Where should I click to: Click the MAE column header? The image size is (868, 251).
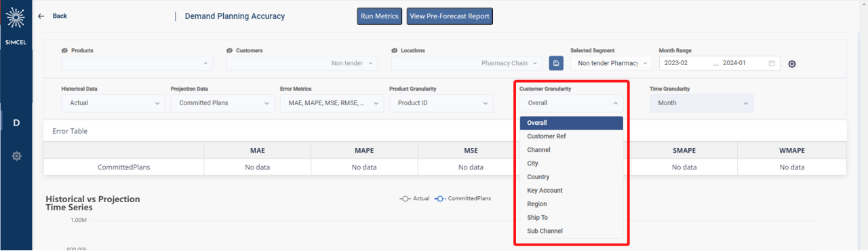click(258, 150)
